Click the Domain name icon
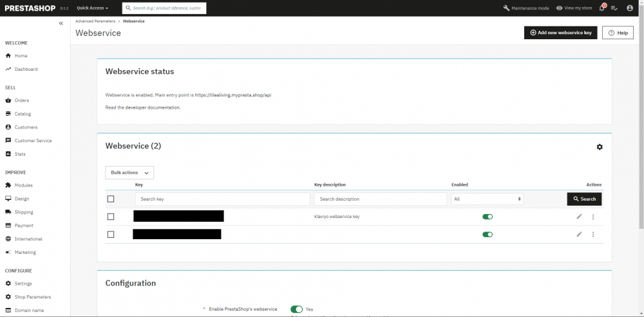 (8, 311)
